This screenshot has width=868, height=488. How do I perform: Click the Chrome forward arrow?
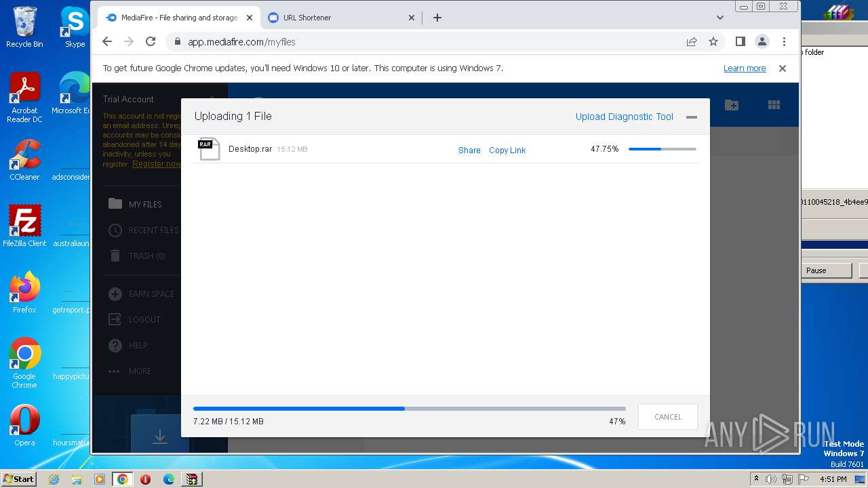pos(129,41)
